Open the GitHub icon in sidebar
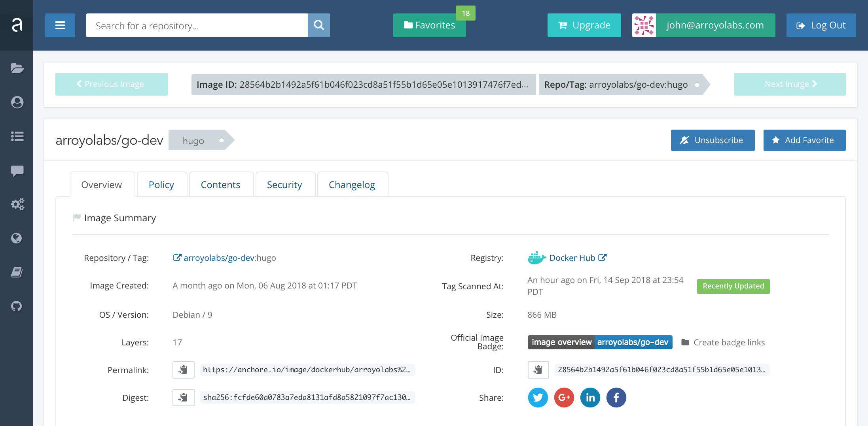 point(17,306)
